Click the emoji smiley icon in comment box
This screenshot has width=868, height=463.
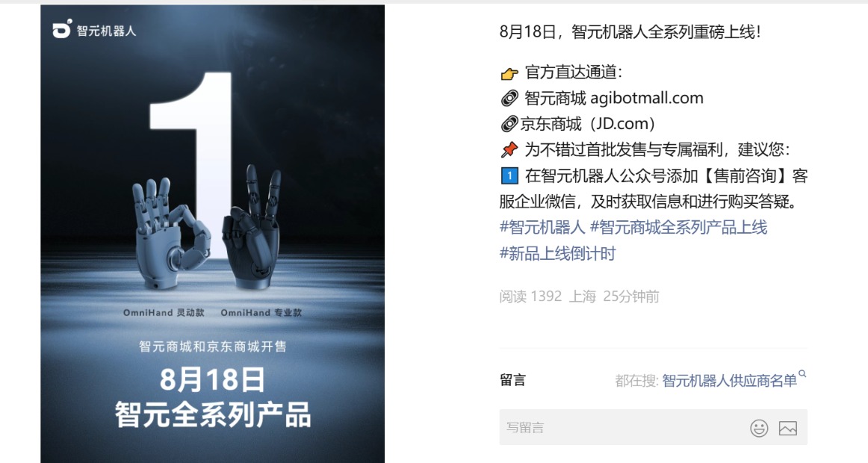point(759,428)
